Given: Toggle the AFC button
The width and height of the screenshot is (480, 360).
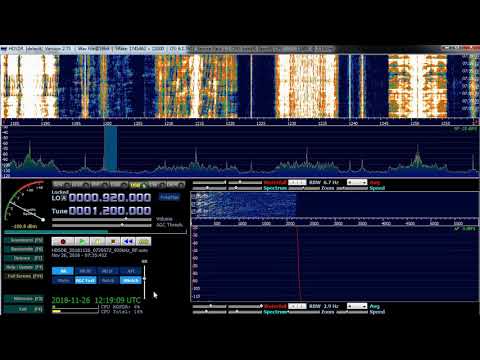Looking at the screenshot, I should (131, 271).
